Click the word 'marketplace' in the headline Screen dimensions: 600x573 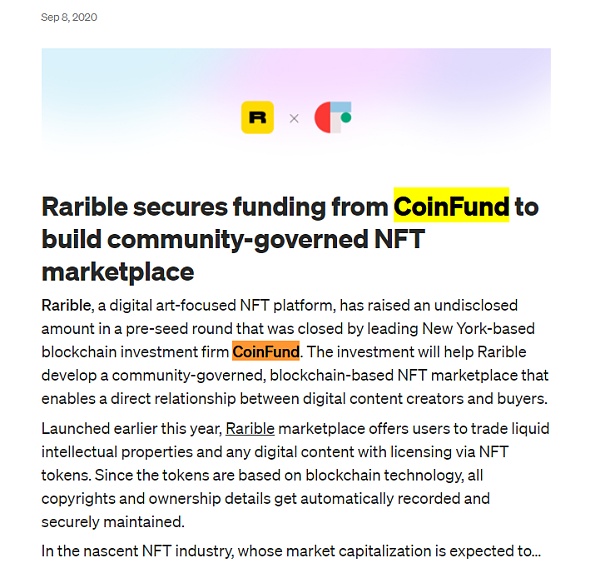pos(118,272)
